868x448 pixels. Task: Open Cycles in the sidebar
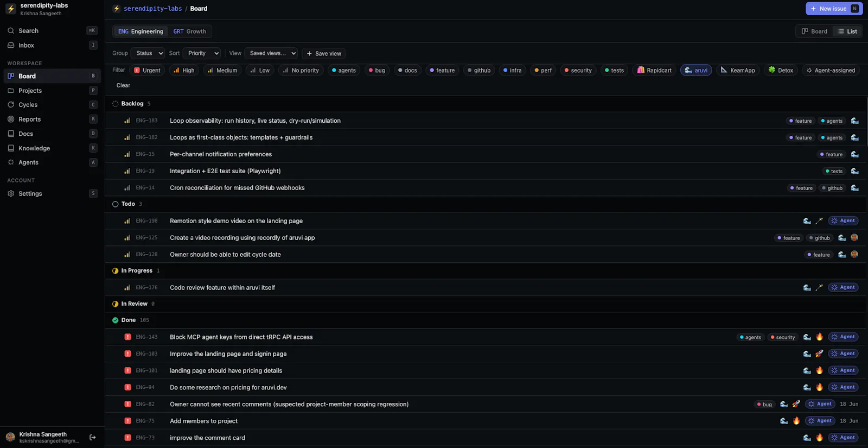coord(52,105)
